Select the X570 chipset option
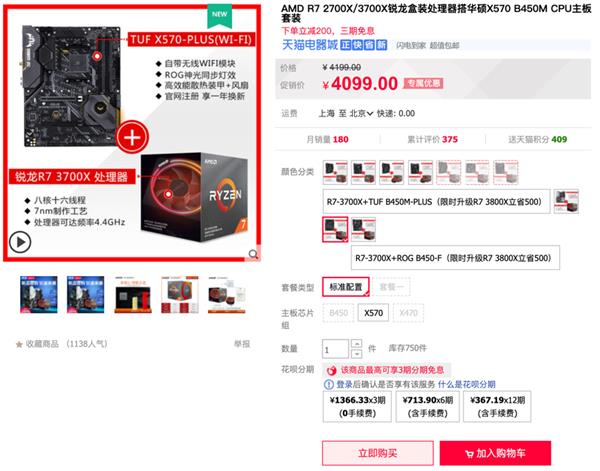 [x=373, y=313]
